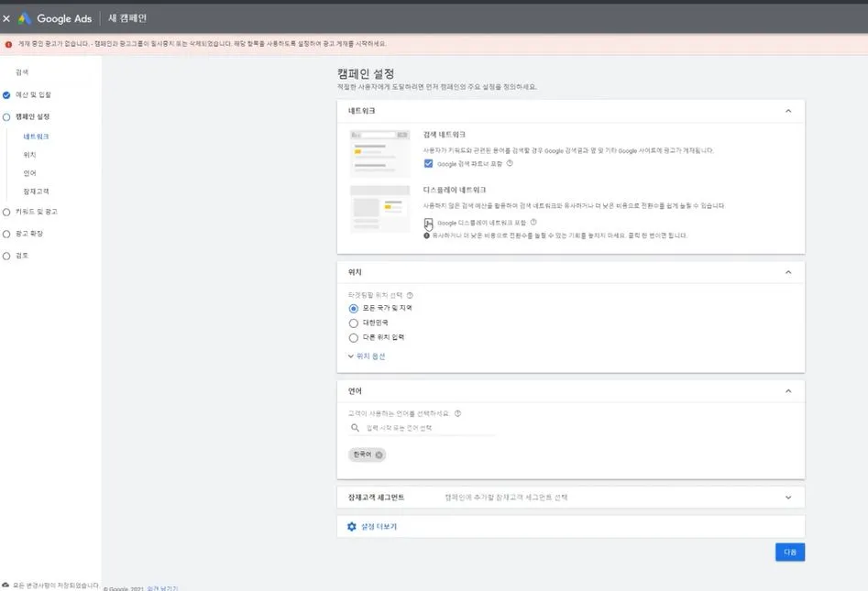
Task: Click the Google Ads logo icon
Action: coord(23,16)
